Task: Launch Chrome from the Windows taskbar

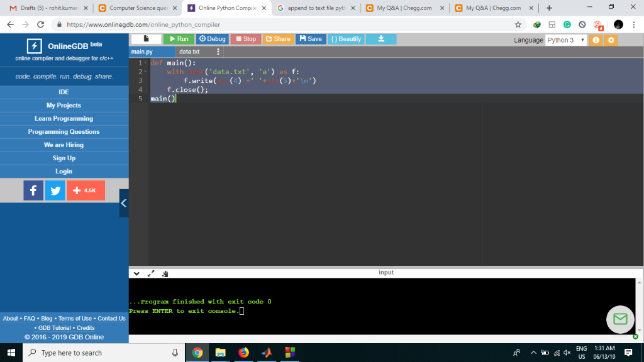Action: (196, 353)
